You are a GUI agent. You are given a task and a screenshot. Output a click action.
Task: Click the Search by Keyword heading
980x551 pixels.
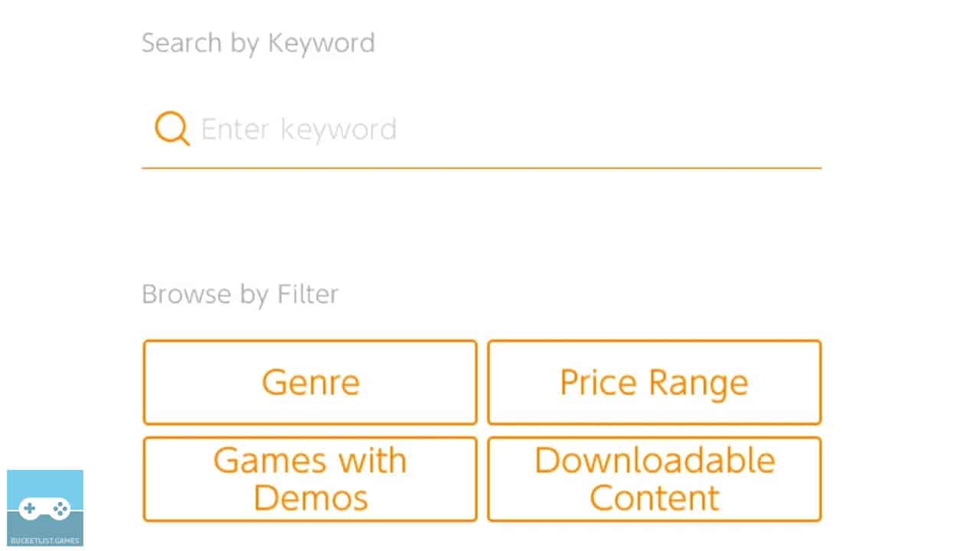pos(258,43)
